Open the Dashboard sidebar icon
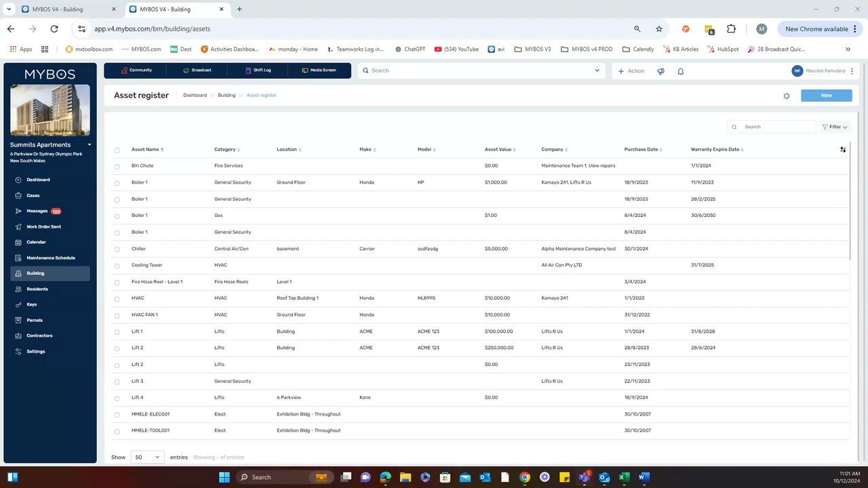868x488 pixels. coord(18,180)
